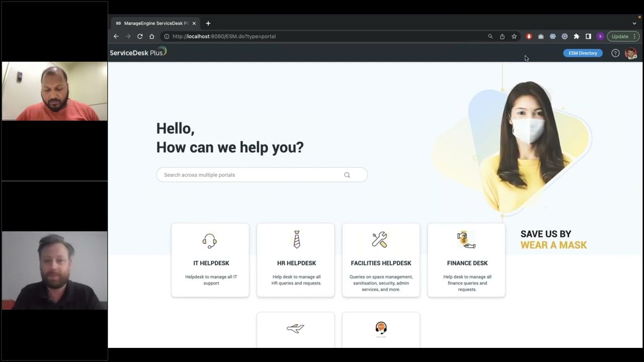This screenshot has width=644, height=362.
Task: Click 'Help desk to manage all finance queries' text
Action: [467, 283]
